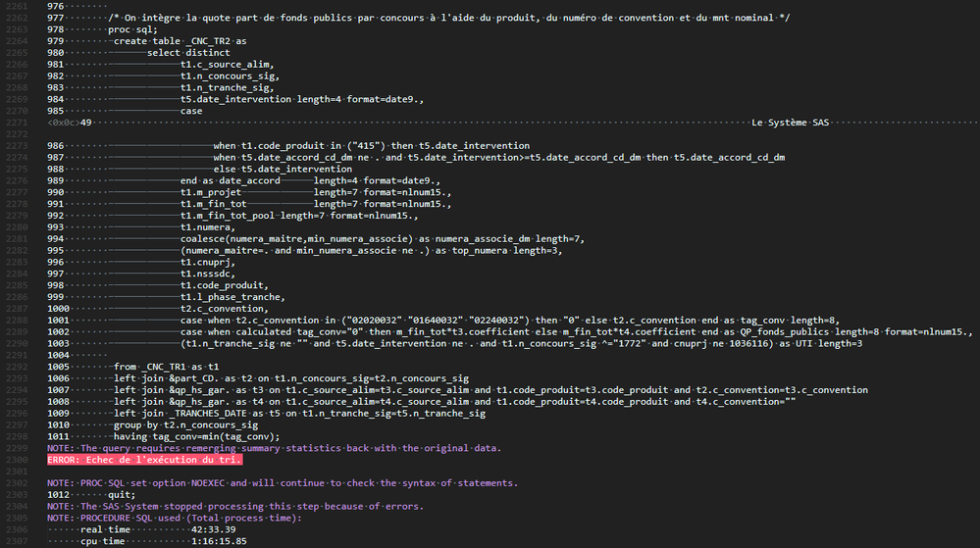
Task: Click the remerging summary statistics NOTE
Action: [275, 448]
